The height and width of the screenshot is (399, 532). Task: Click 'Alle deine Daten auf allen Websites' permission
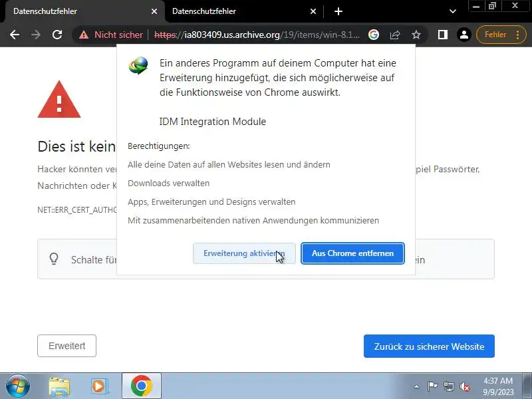click(x=229, y=164)
